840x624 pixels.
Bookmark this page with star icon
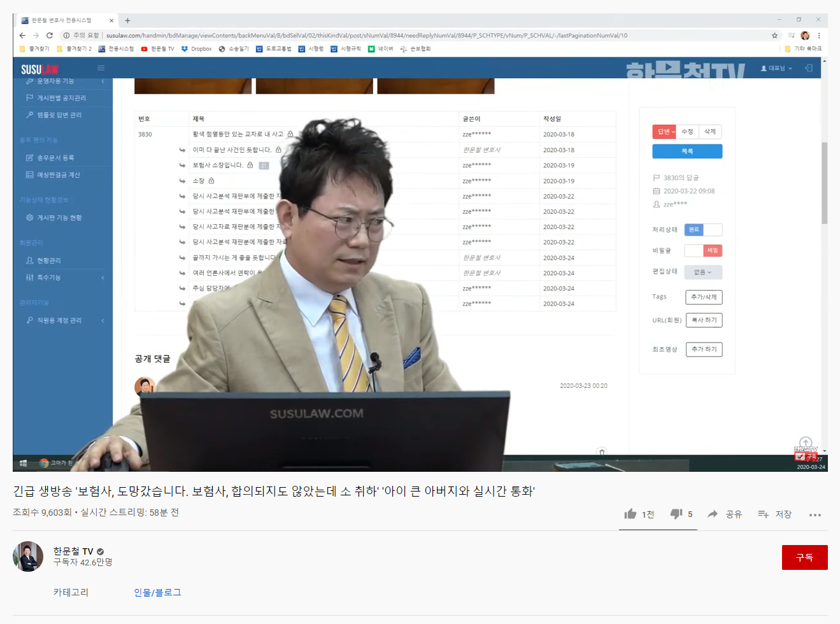(x=774, y=36)
